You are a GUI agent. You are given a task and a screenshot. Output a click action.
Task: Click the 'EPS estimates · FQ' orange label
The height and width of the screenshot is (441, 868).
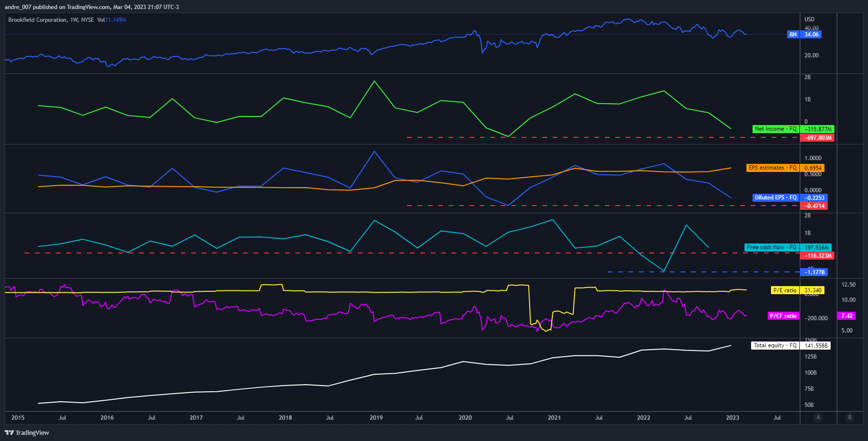coord(773,168)
